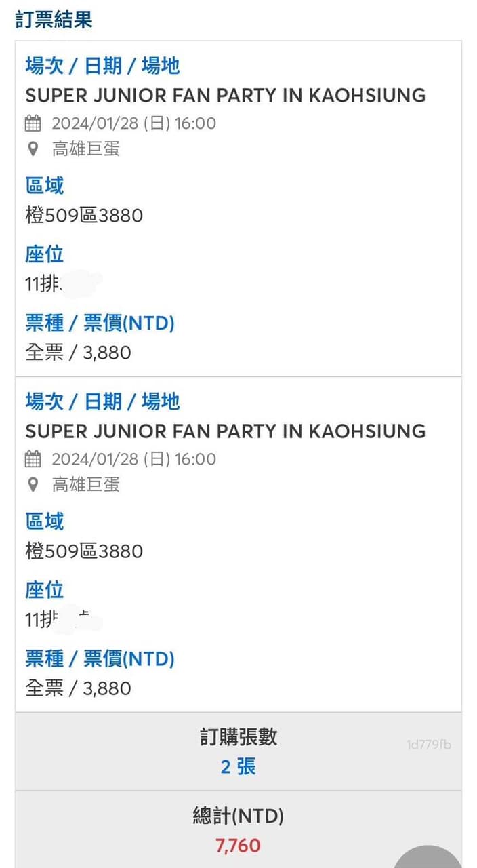Expand the 區域 section of the first ticket

(44, 185)
